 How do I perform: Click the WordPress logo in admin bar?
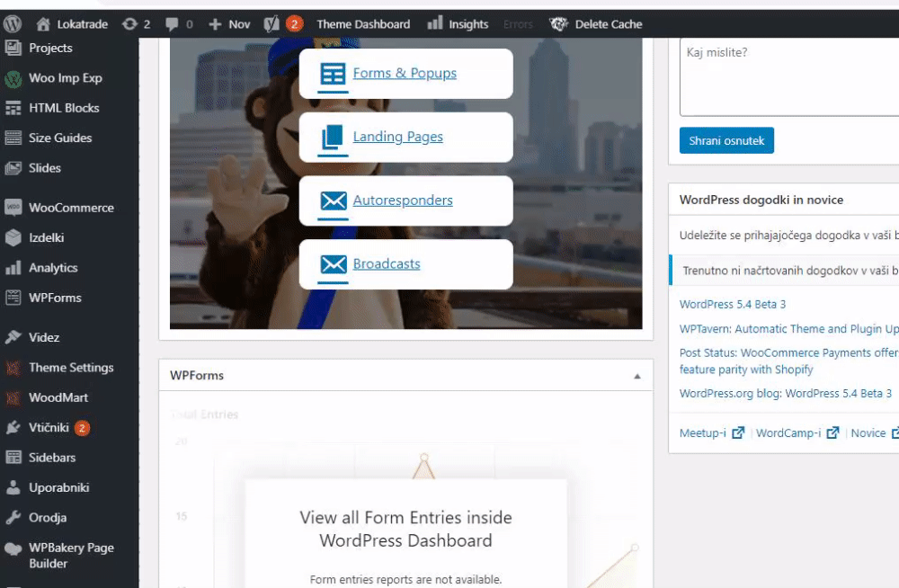click(12, 24)
